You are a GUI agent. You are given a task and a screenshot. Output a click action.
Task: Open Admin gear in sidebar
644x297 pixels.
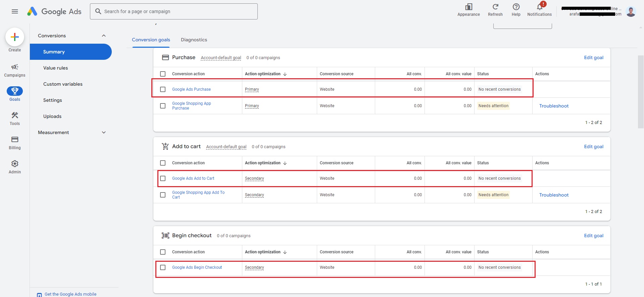[x=15, y=167]
